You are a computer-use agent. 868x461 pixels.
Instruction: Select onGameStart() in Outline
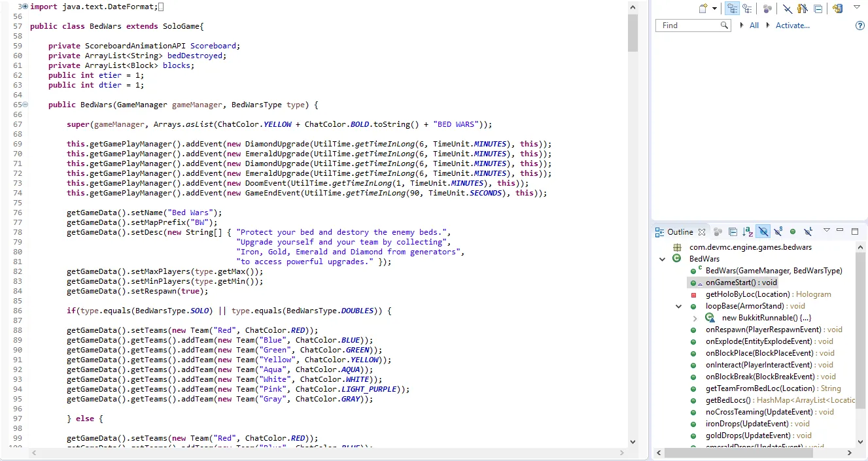(741, 282)
